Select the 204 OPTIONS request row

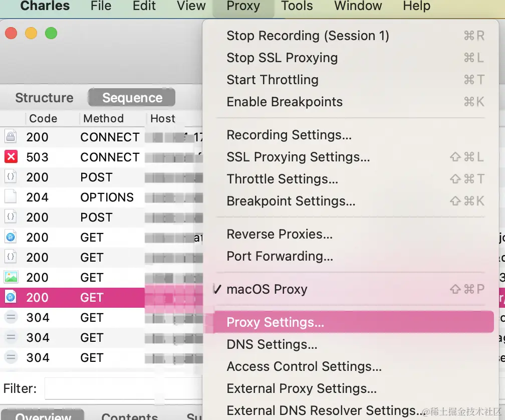coord(101,197)
